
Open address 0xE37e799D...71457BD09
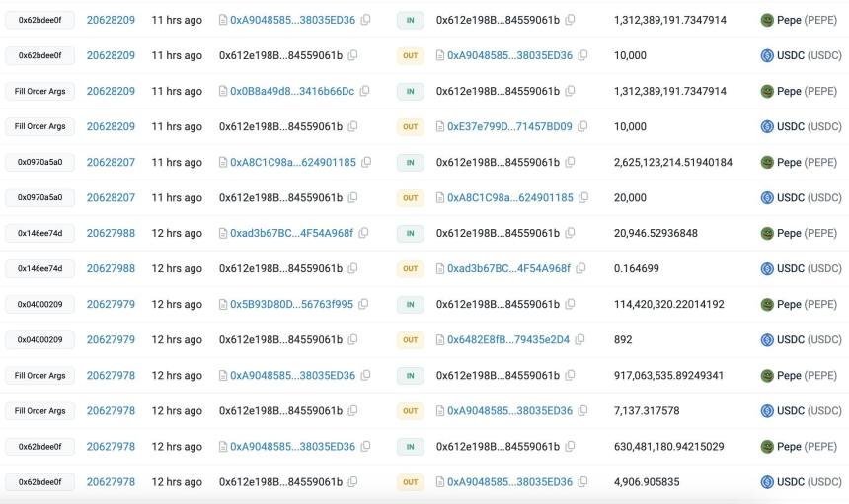pos(509,126)
